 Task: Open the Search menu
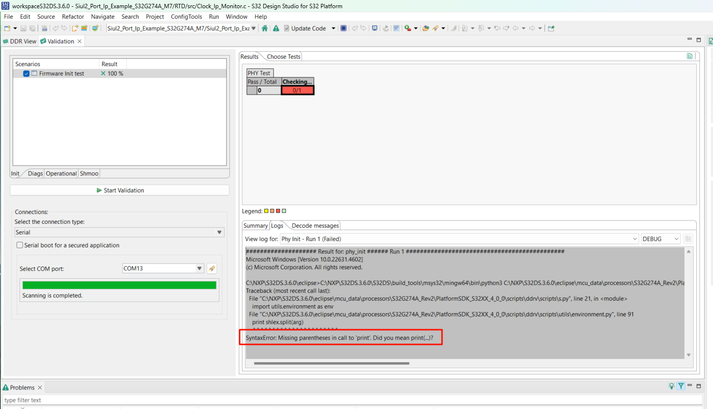[x=130, y=16]
